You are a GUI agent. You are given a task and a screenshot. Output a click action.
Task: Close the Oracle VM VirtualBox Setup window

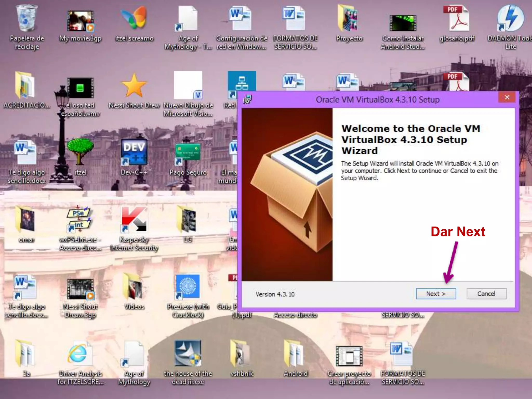(x=507, y=97)
